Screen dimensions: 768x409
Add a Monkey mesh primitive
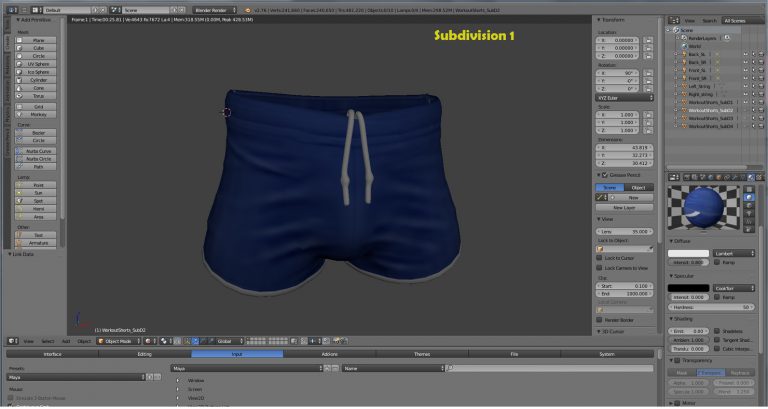[x=38, y=114]
